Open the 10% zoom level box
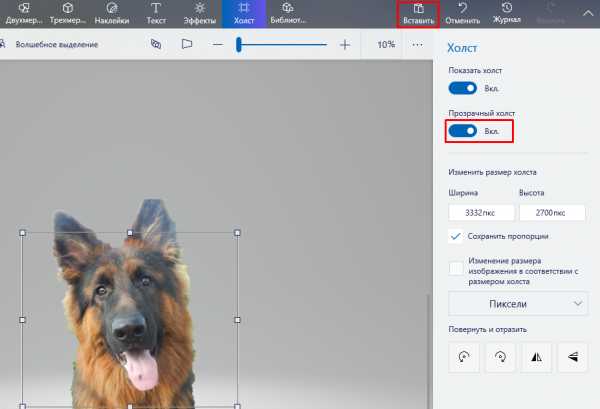This screenshot has width=600, height=409. coord(385,45)
